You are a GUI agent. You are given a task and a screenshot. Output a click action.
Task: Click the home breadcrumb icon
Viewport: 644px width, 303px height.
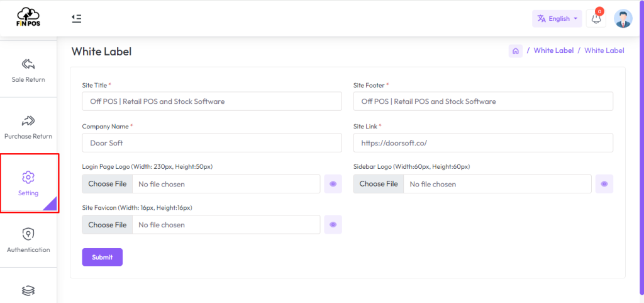click(x=515, y=51)
